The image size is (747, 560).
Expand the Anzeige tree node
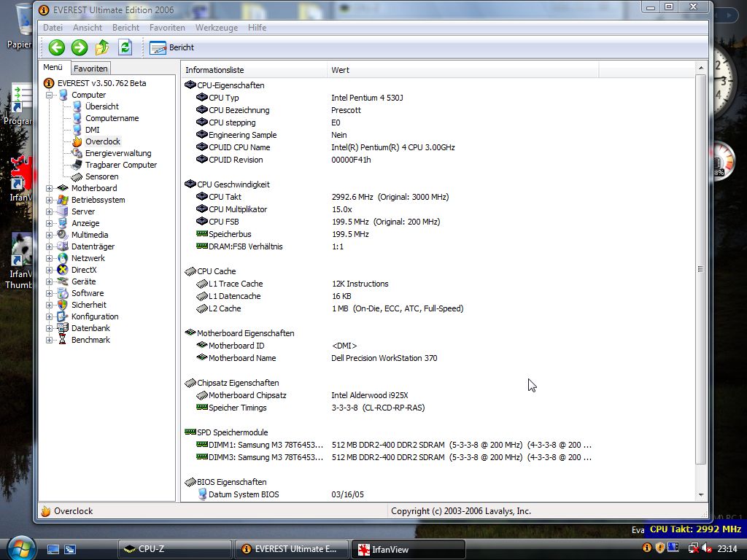coord(49,223)
